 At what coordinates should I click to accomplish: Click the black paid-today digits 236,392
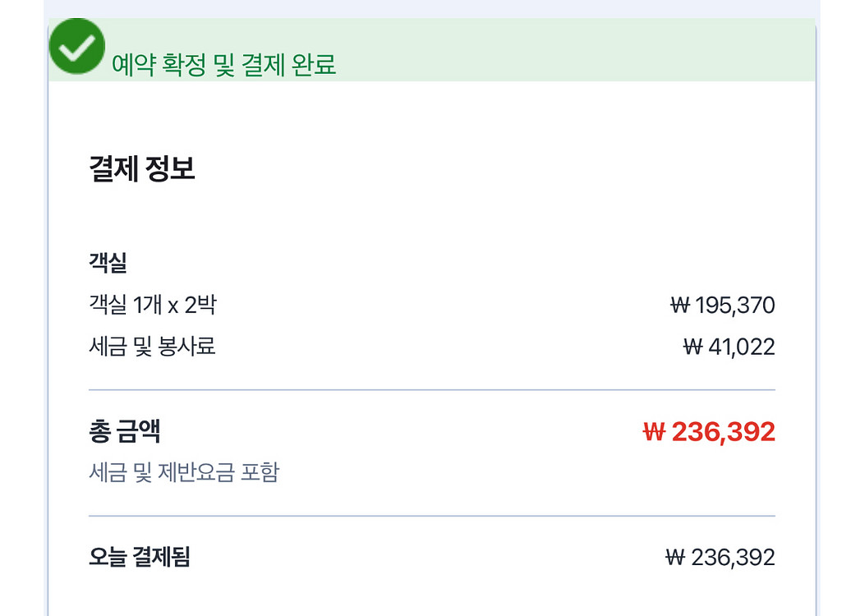click(733, 559)
